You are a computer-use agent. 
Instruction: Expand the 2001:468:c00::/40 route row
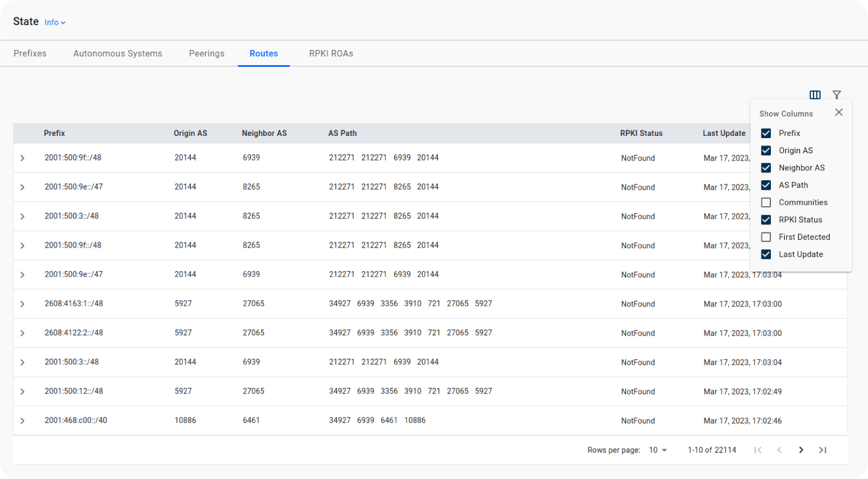click(x=22, y=421)
